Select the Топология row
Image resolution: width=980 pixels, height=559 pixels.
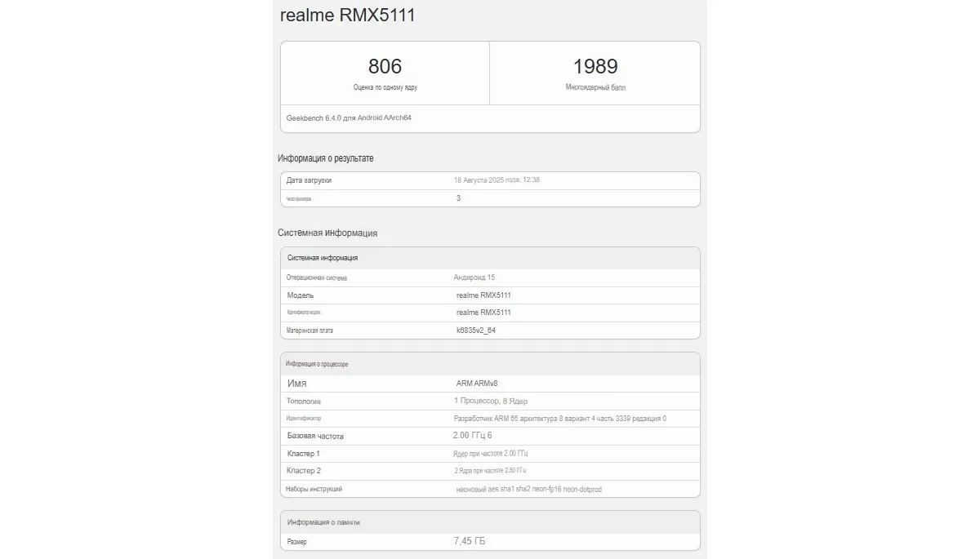click(x=306, y=401)
